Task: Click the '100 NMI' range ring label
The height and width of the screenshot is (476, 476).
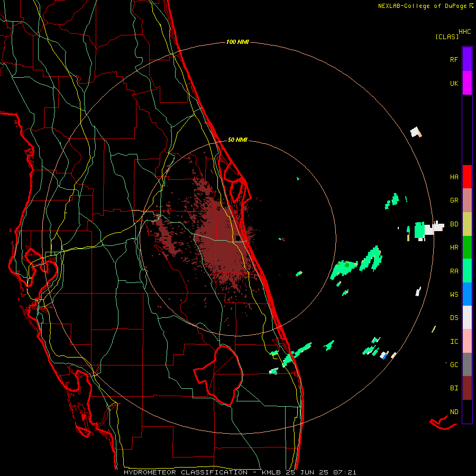Action: [x=237, y=42]
